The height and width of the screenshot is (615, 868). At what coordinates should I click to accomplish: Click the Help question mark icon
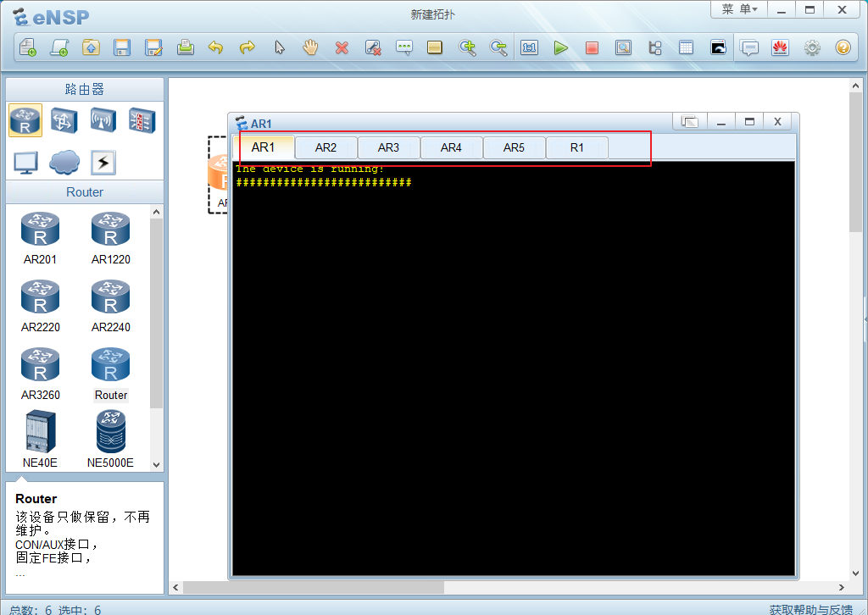[x=843, y=47]
